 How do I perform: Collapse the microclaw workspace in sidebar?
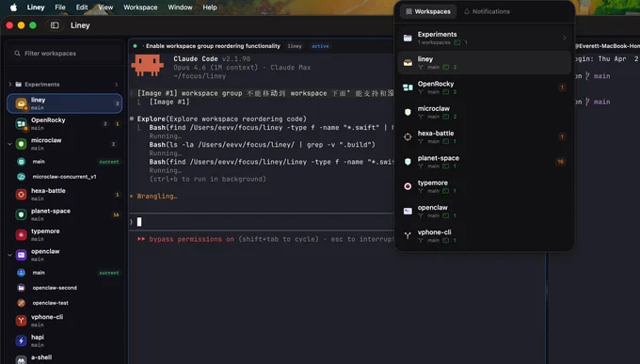point(9,144)
